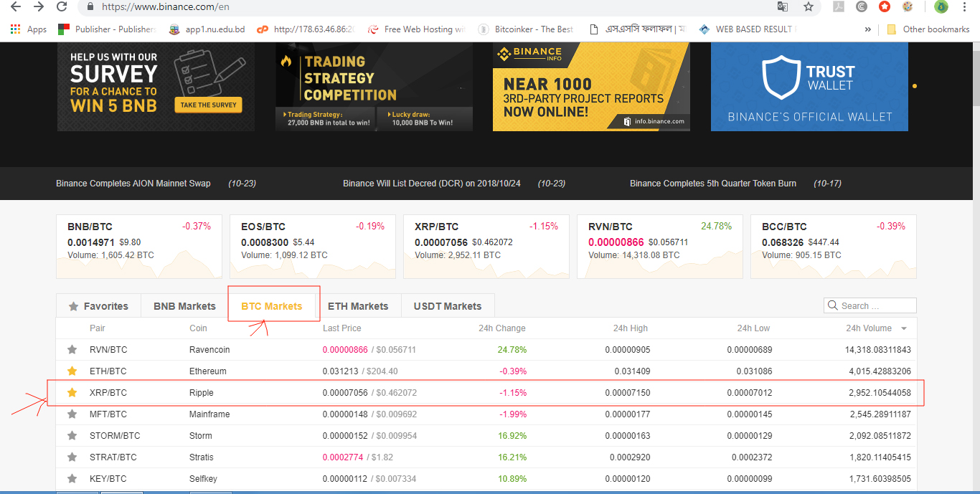The image size is (980, 494).
Task: Open the Chrome three-dot menu
Action: (x=965, y=6)
